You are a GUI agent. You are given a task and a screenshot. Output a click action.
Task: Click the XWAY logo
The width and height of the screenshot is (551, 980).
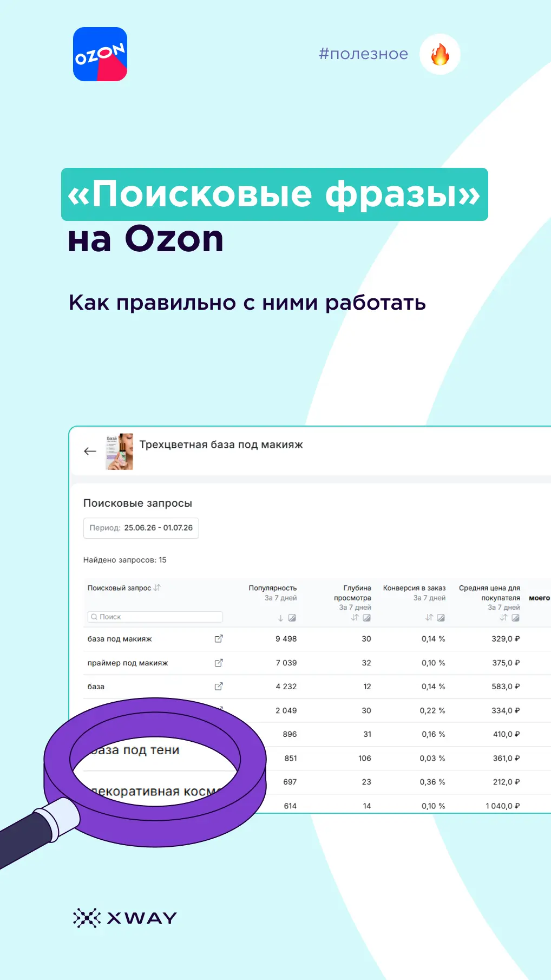point(125,918)
